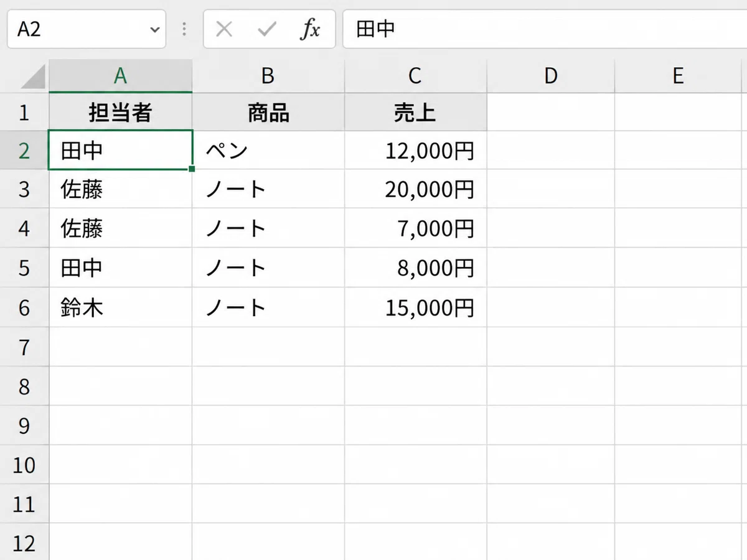Click the cancel X icon in formula bar
The width and height of the screenshot is (747, 560).
click(x=224, y=29)
